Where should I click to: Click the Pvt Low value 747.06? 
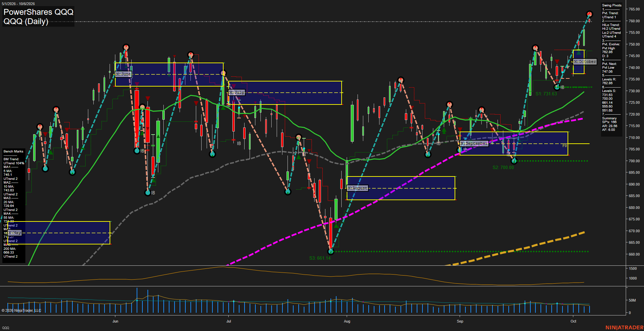[x=607, y=72]
